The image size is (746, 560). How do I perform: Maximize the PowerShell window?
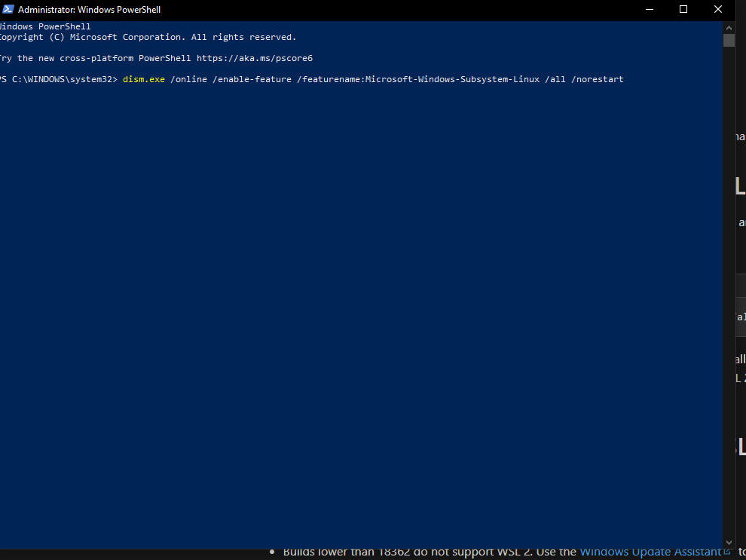pos(683,10)
